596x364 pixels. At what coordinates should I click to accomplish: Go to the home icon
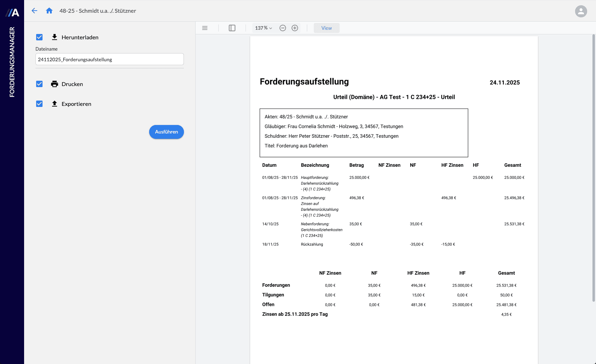pyautogui.click(x=49, y=11)
